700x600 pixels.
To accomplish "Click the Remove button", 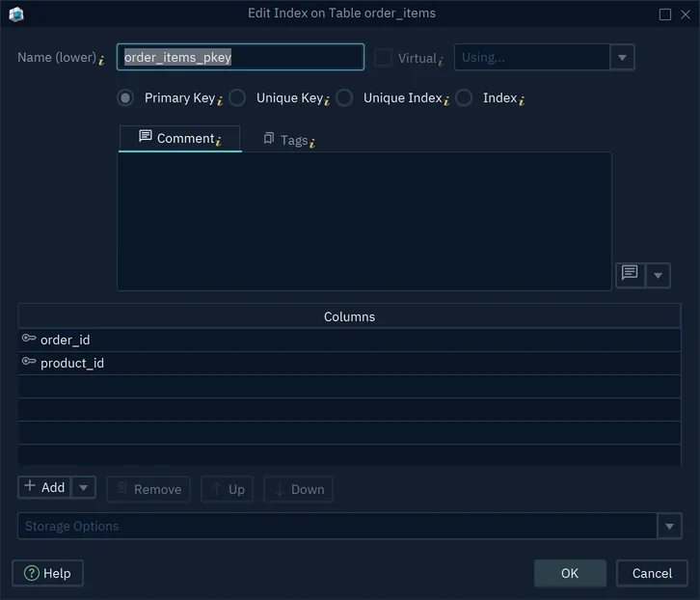I will (148, 489).
